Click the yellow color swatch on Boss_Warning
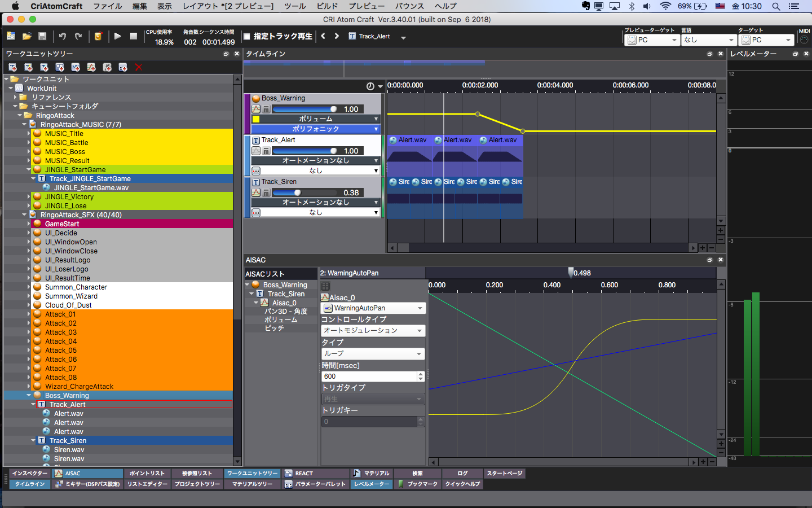 pos(256,119)
